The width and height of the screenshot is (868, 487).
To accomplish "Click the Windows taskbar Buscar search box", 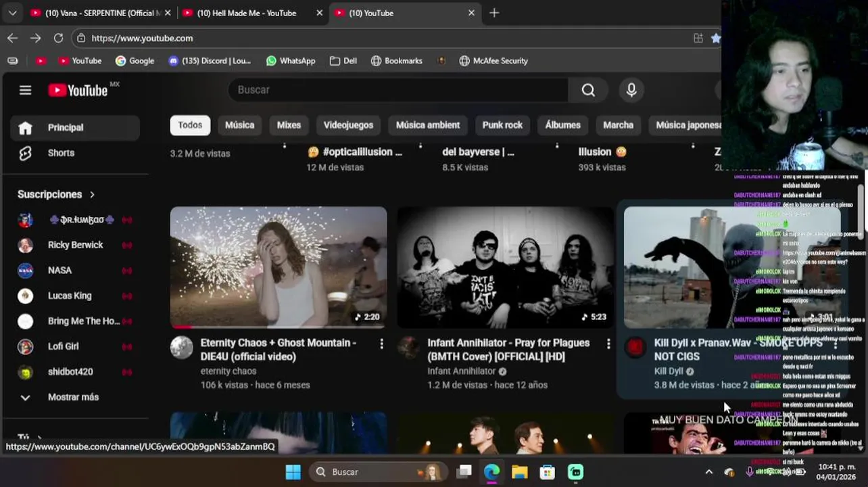I will click(377, 471).
